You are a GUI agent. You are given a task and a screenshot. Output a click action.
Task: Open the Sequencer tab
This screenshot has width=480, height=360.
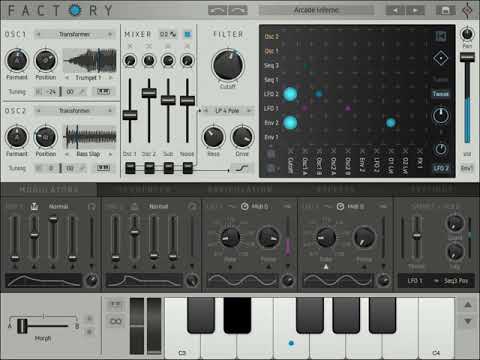coord(145,189)
